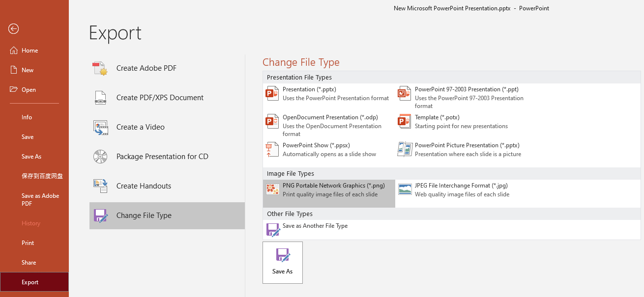Click the back arrow icon
644x297 pixels.
click(x=13, y=29)
